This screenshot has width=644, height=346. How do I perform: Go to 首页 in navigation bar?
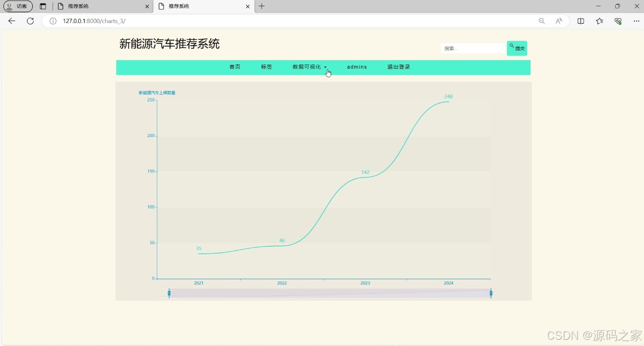coord(235,67)
